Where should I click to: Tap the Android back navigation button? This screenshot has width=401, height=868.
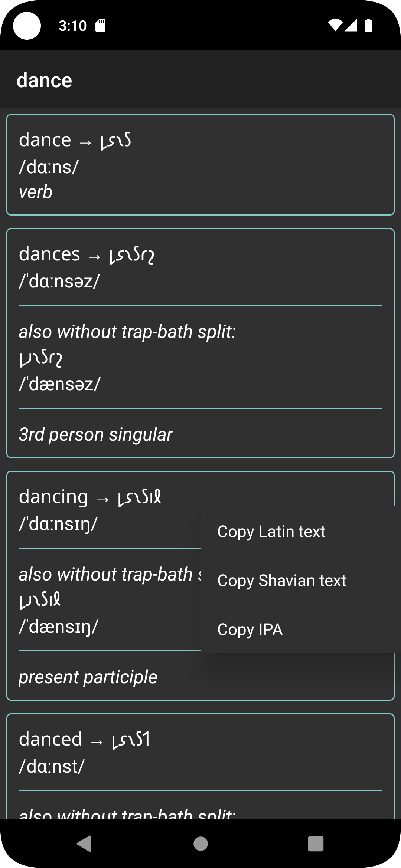click(84, 844)
